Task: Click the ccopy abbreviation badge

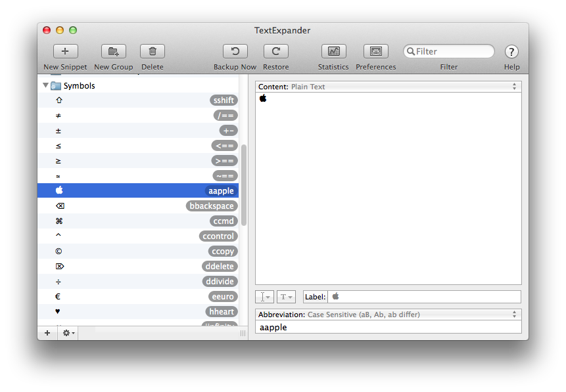Action: pyautogui.click(x=223, y=251)
